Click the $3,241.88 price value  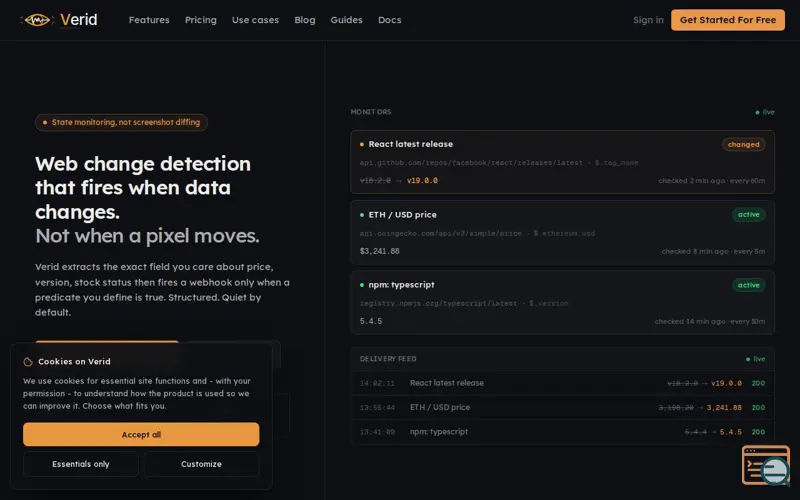pos(380,251)
